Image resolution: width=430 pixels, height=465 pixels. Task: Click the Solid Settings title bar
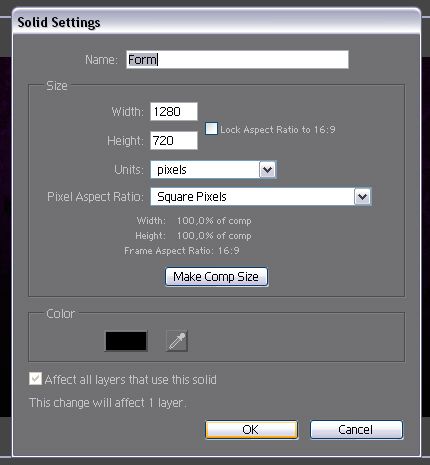(217, 22)
